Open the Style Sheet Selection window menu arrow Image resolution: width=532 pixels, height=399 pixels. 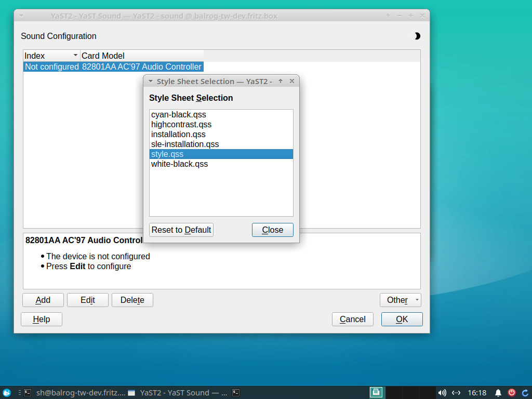coord(150,82)
